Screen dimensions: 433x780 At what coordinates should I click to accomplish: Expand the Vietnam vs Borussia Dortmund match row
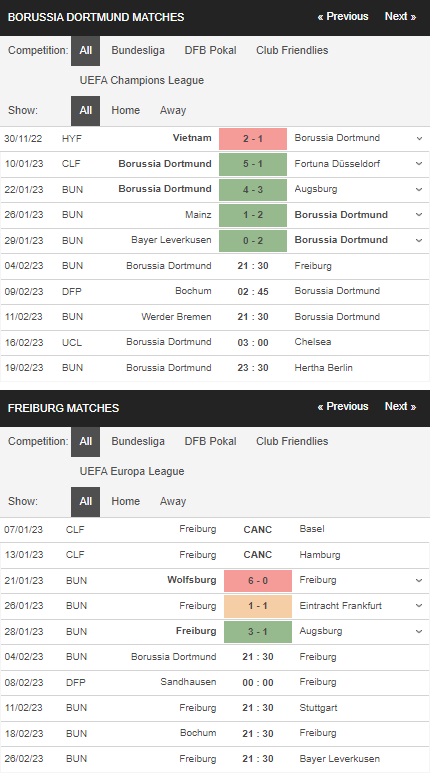(419, 139)
